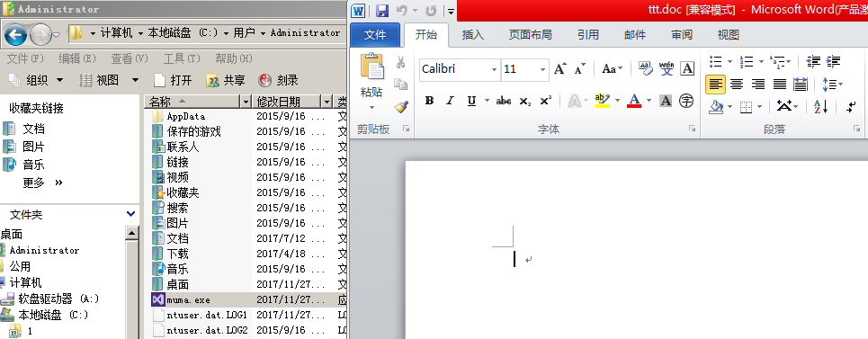This screenshot has width=868, height=339.
Task: Select the Format Painter brush icon
Action: (401, 106)
